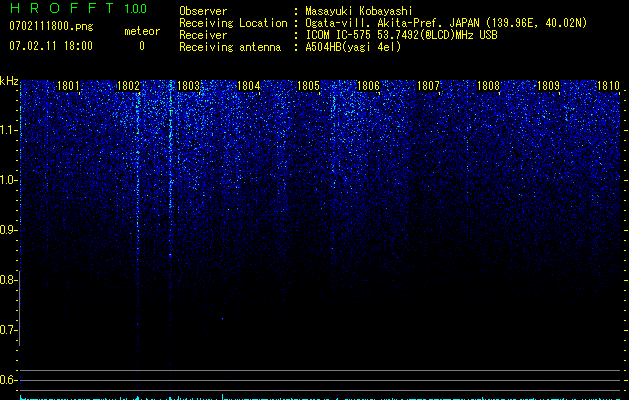Viewport: 629px width, 400px height.
Task: Click the date stamp 07.02.11 18:00
Action: pyautogui.click(x=51, y=46)
